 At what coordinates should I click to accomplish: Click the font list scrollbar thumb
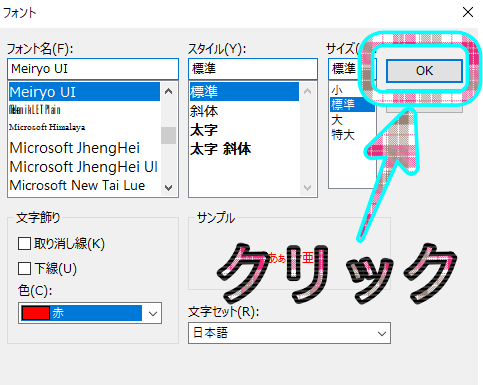(x=169, y=135)
